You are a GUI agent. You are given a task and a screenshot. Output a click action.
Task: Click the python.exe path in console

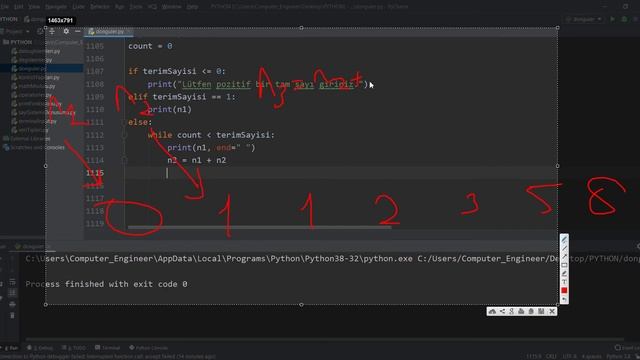point(219,259)
